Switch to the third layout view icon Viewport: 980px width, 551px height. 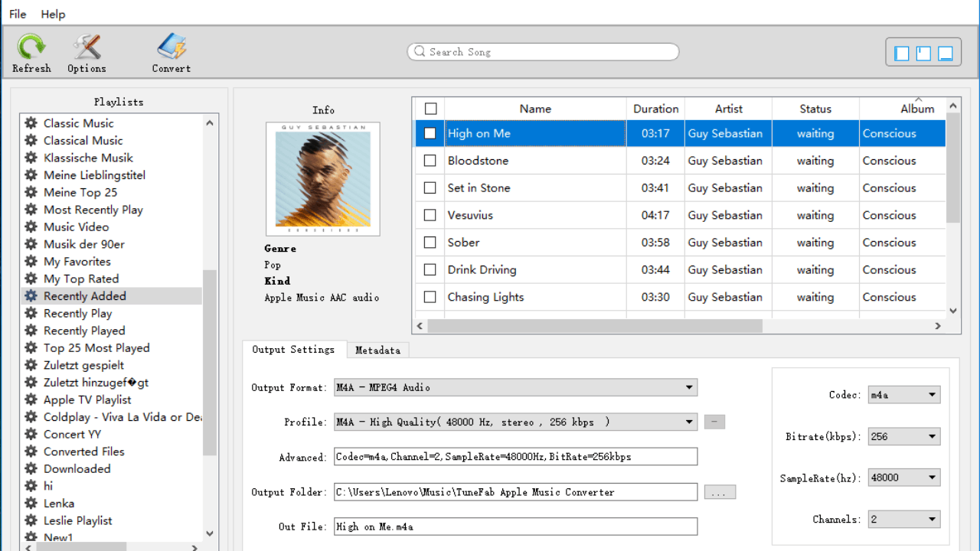[945, 54]
